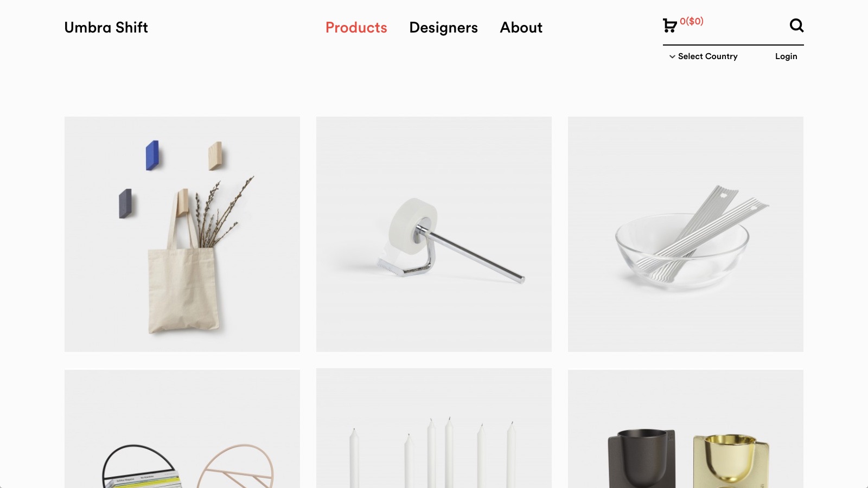Image resolution: width=868 pixels, height=488 pixels.
Task: Open the tape dispenser product image
Action: [x=434, y=234]
